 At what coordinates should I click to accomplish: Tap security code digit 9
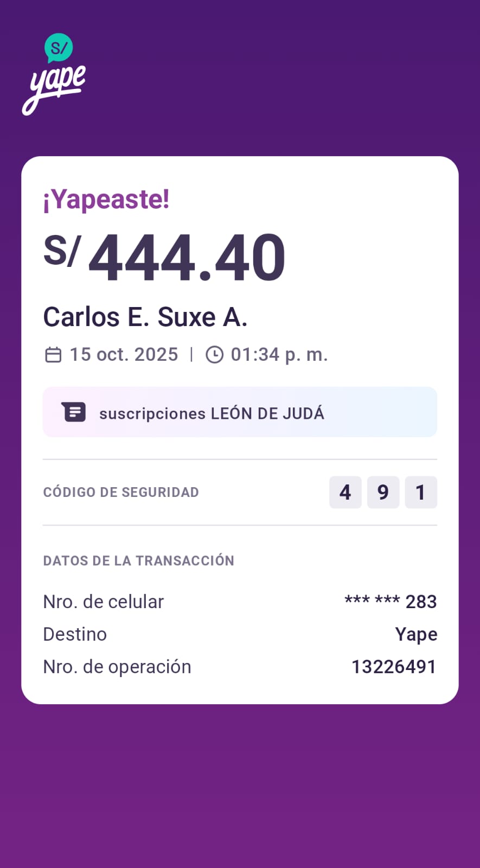pos(383,492)
